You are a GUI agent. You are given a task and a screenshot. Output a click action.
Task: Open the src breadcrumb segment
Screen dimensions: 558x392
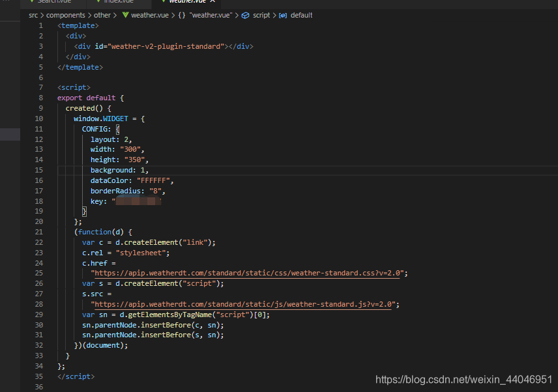click(x=33, y=15)
